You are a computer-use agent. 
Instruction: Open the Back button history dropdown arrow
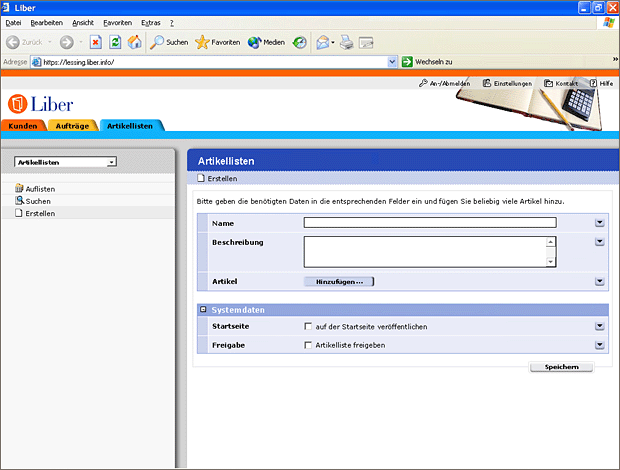pyautogui.click(x=50, y=42)
